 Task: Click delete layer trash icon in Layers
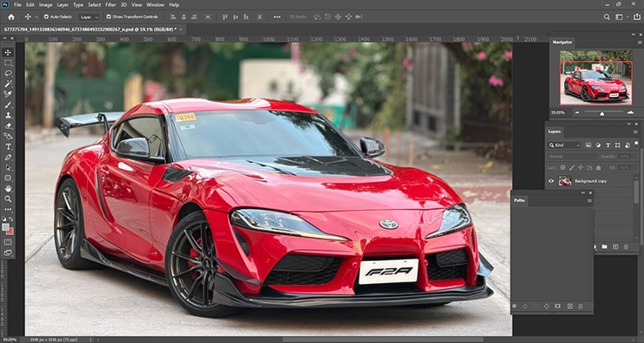tap(626, 247)
